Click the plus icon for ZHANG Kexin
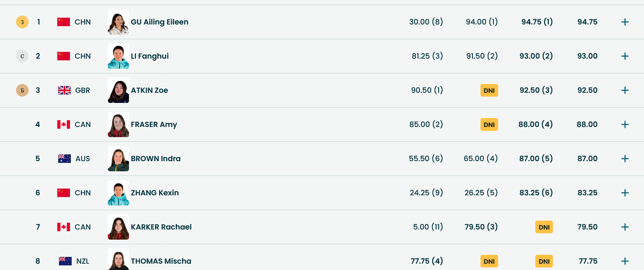 coord(625,193)
